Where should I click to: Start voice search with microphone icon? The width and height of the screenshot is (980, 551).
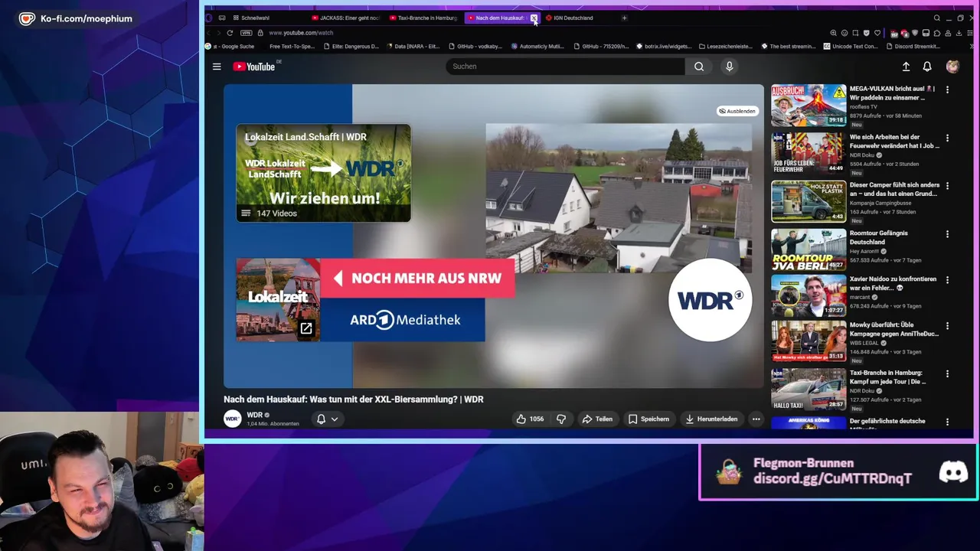coord(729,67)
